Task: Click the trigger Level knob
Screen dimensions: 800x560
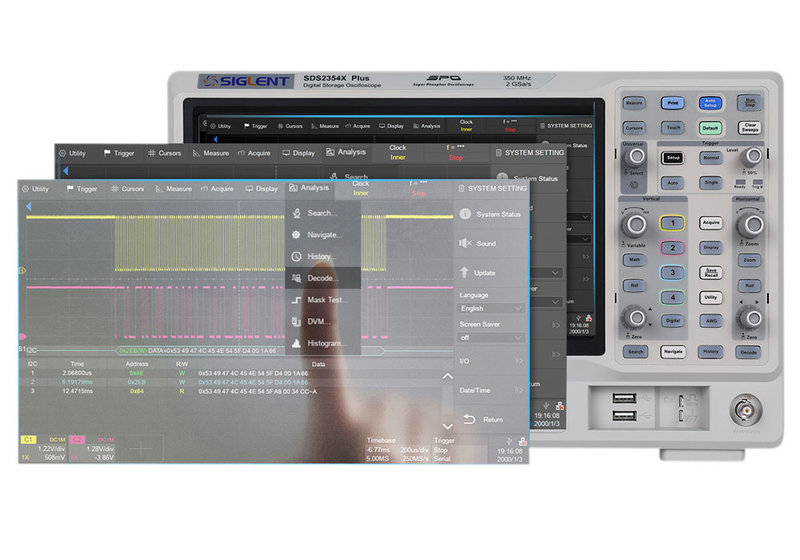Action: (x=753, y=156)
